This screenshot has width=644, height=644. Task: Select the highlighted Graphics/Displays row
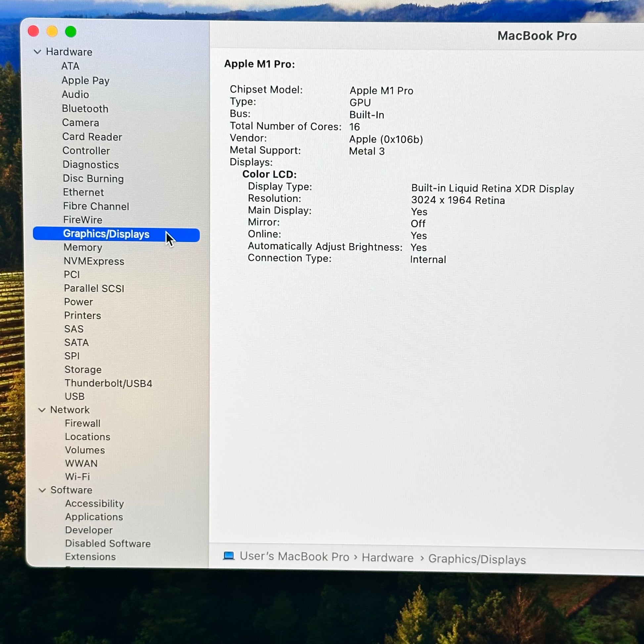pos(116,234)
